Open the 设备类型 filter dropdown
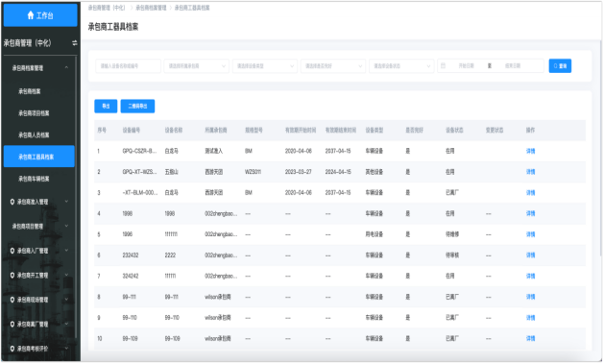 (x=265, y=66)
